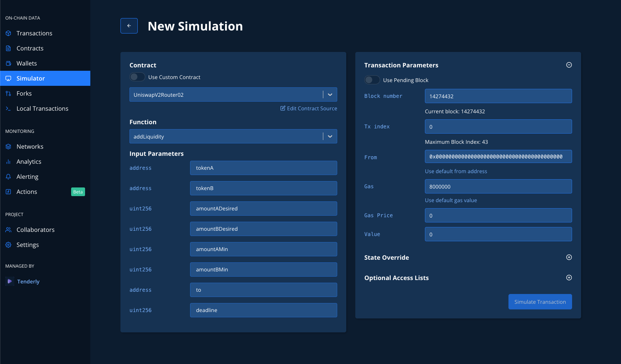Toggle Use Custom Contract switch
This screenshot has height=364, width=621.
(137, 77)
